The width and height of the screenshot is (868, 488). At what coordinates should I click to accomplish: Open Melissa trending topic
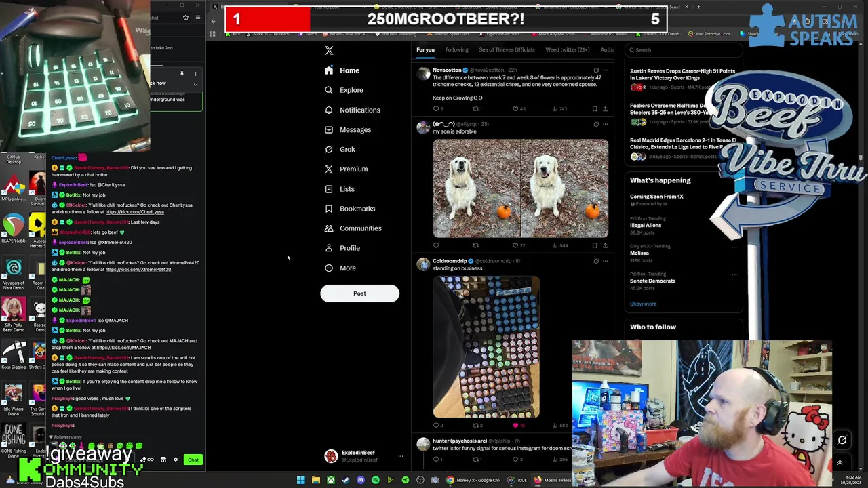click(x=639, y=253)
